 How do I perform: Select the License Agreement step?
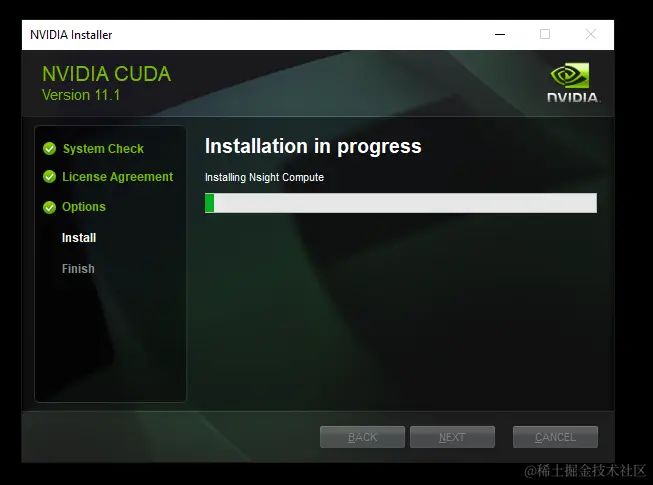(117, 177)
